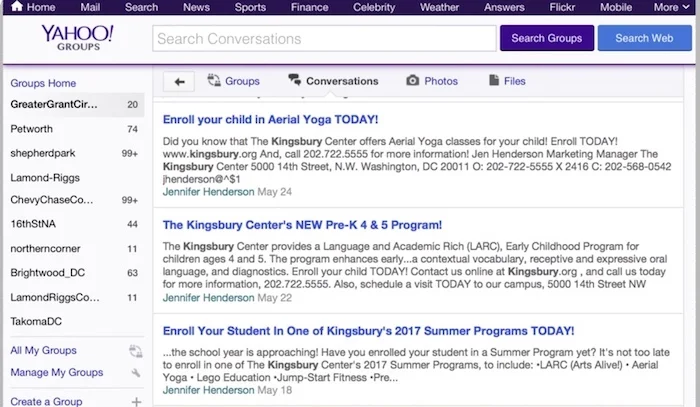Focus the Search Conversations field
700x407 pixels.
click(324, 38)
